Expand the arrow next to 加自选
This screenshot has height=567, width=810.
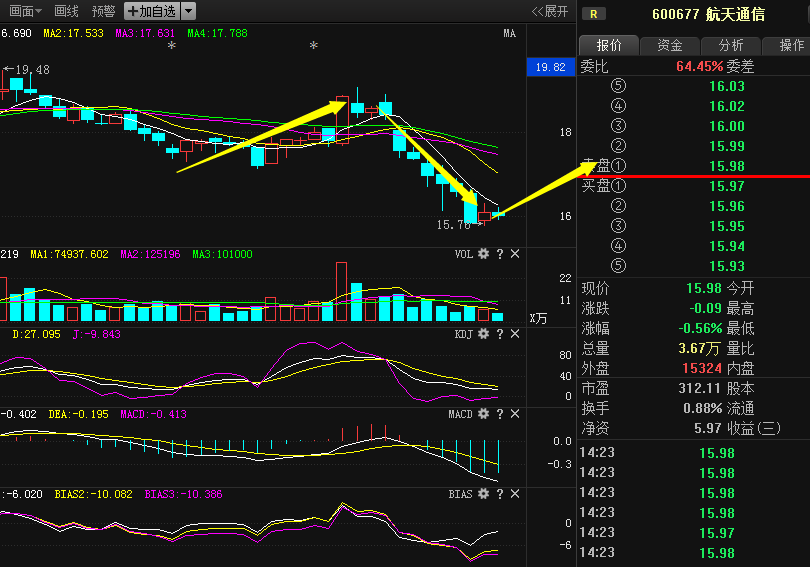tap(189, 11)
